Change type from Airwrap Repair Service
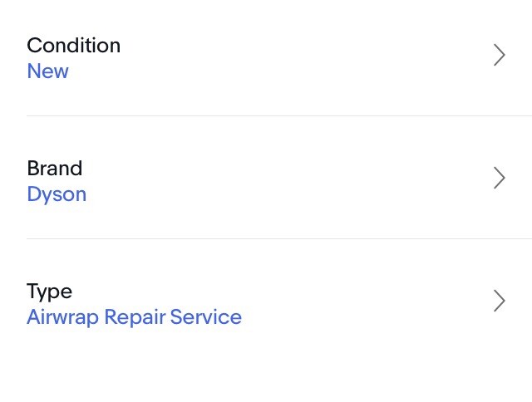Image resolution: width=532 pixels, height=402 pixels. 266,304
